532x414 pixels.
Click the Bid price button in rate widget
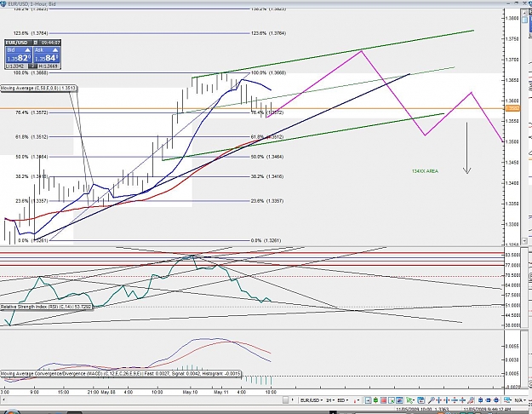(x=19, y=55)
